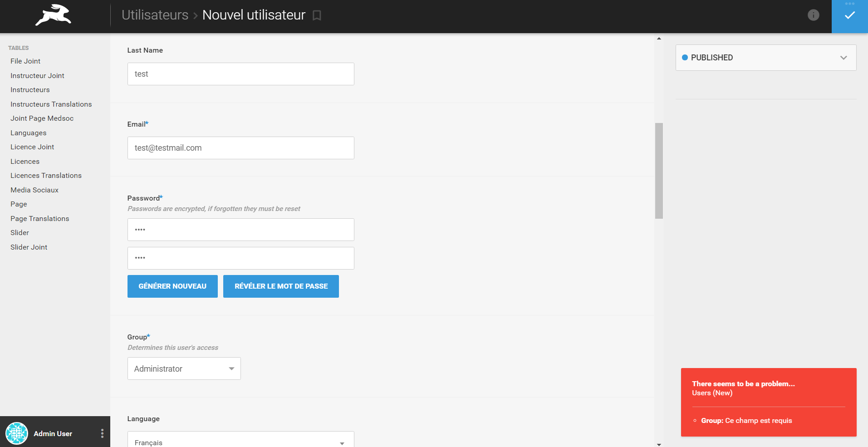Open the Administrator group dropdown
This screenshot has height=447, width=868.
(x=184, y=368)
